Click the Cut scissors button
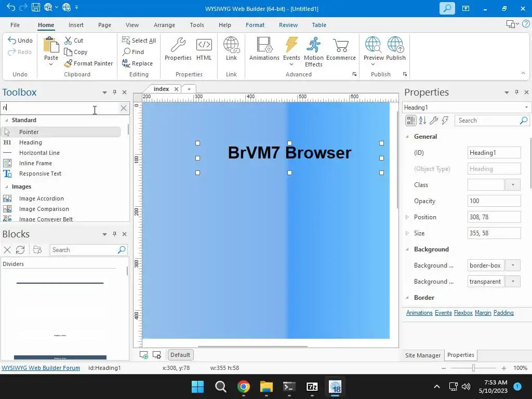 point(74,41)
